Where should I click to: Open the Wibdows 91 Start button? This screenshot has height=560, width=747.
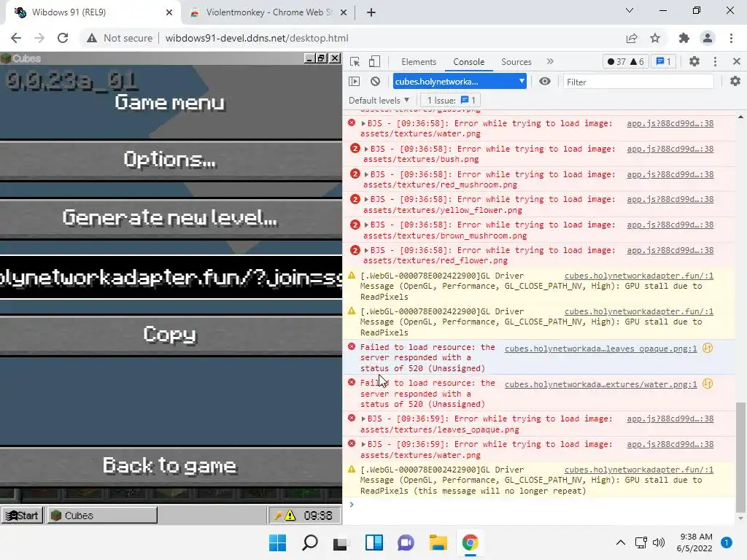click(x=23, y=516)
